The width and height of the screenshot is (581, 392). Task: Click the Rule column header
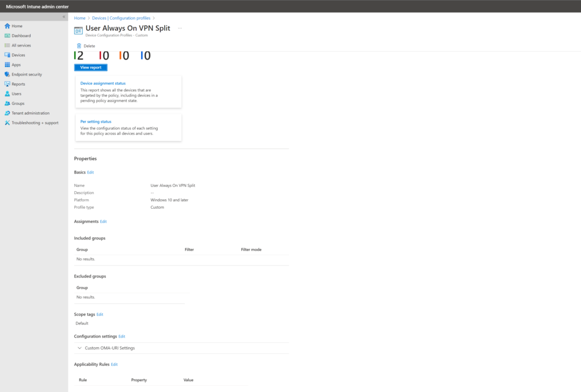click(83, 380)
